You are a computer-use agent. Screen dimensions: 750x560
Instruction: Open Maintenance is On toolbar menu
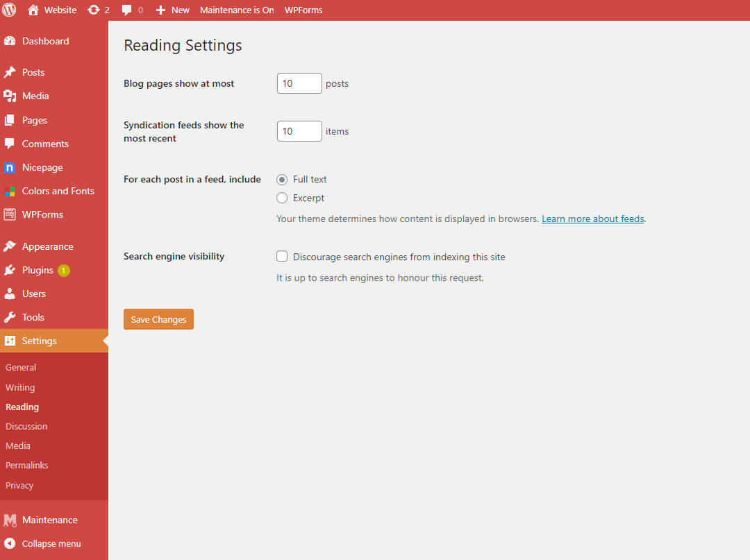(237, 10)
